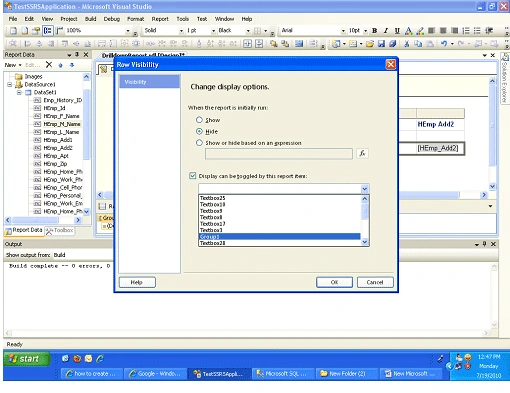This screenshot has height=393, width=510.
Task: Open the 10pt font size dropdown
Action: tap(365, 31)
